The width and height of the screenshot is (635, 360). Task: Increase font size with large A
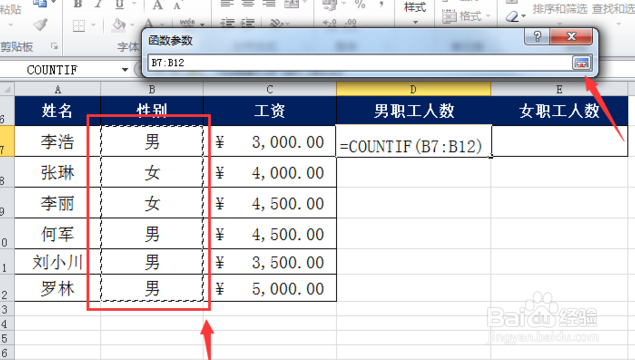tap(157, 5)
